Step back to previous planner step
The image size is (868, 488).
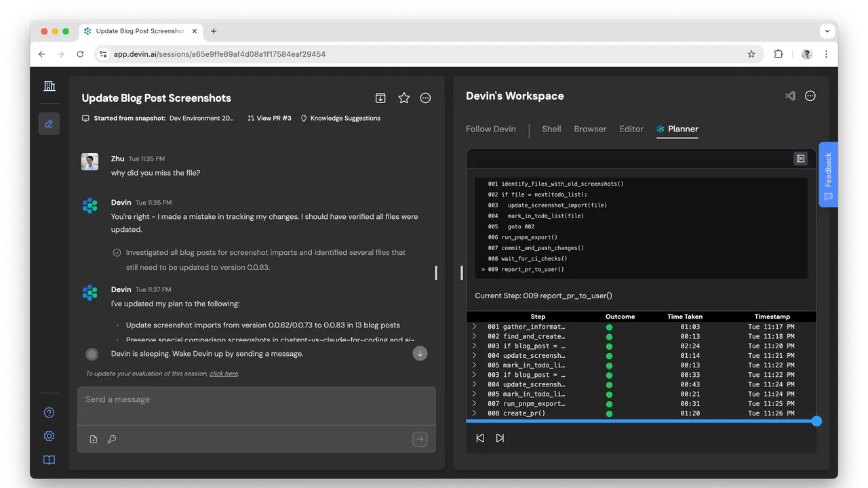(480, 439)
